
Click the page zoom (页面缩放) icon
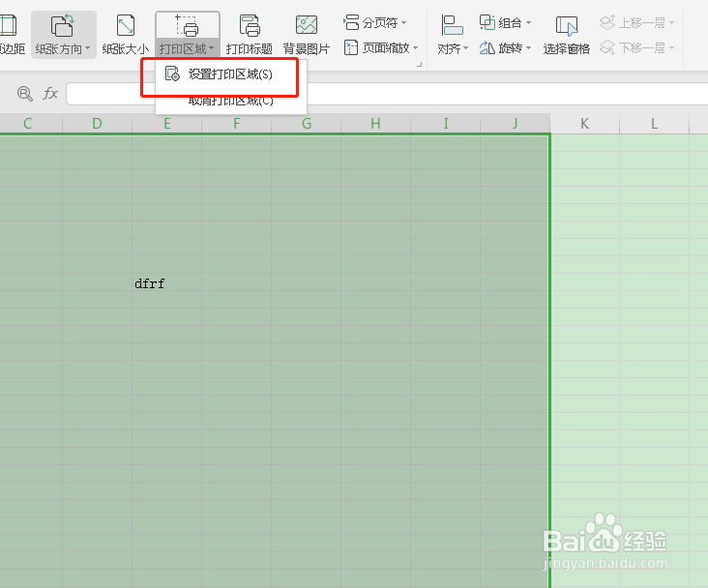coord(351,47)
